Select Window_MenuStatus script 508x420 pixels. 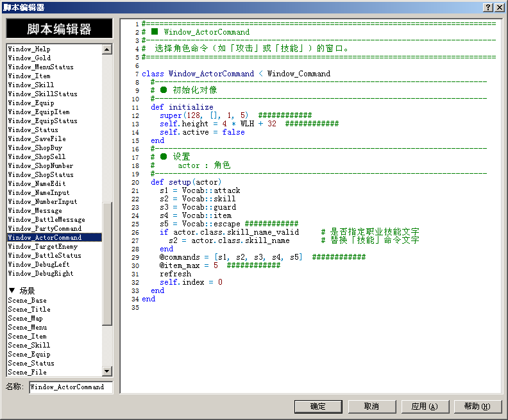[55, 67]
